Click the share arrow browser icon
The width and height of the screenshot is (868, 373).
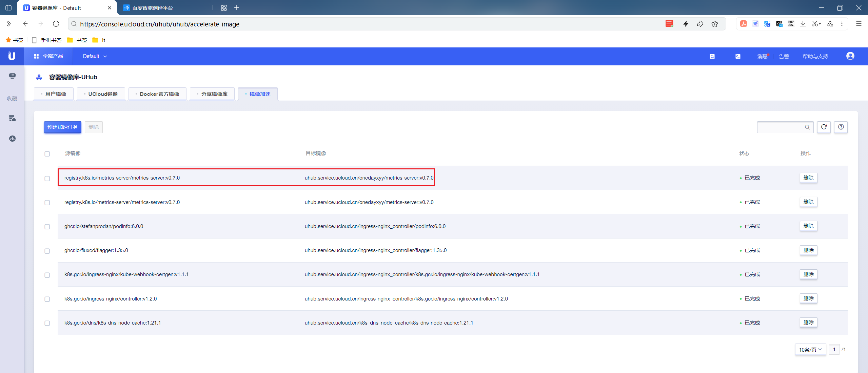tap(700, 24)
